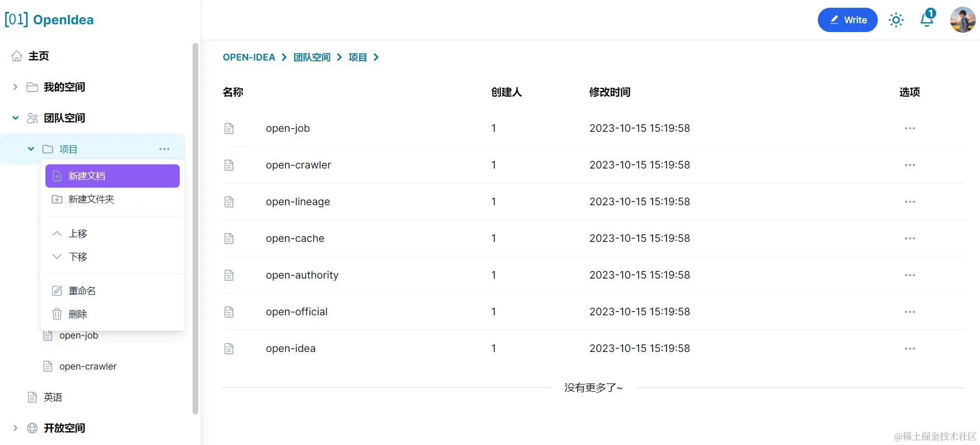Viewport: 980px width, 445px height.
Task: Open notifications bell icon
Action: pyautogui.click(x=927, y=19)
